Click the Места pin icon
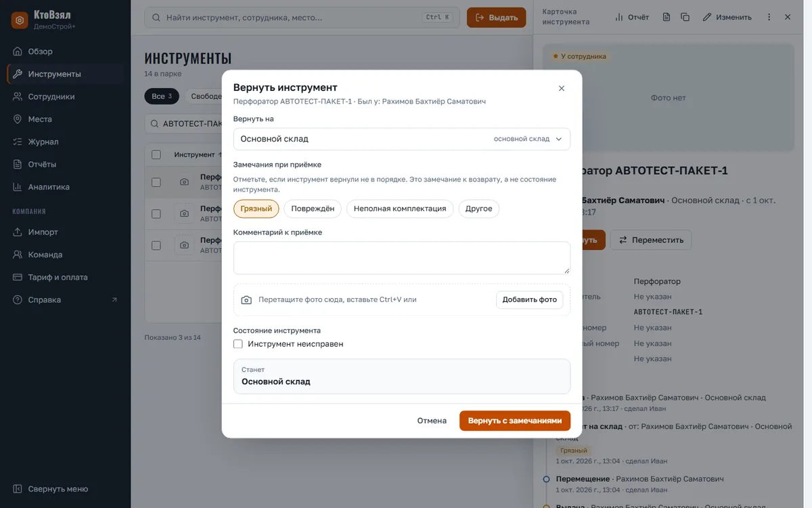 tap(18, 119)
